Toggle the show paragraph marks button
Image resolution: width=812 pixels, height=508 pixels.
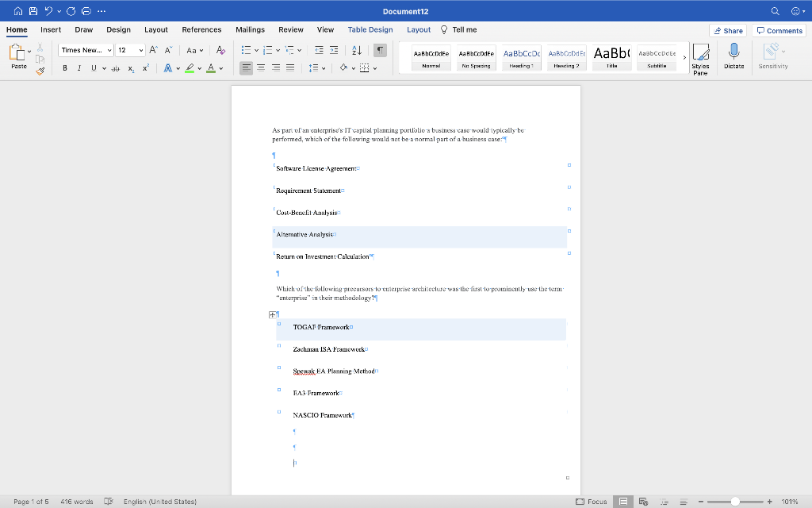click(x=380, y=50)
